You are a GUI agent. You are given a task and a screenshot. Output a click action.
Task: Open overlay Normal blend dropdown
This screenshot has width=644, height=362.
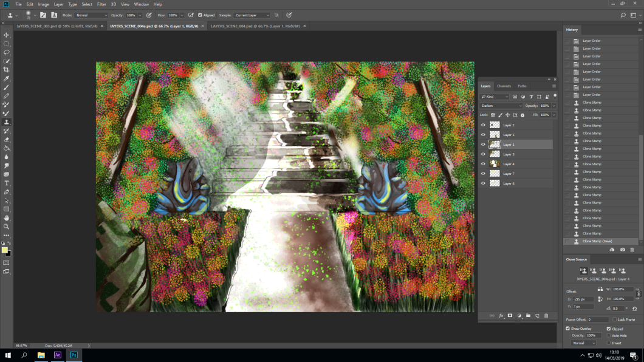[583, 343]
